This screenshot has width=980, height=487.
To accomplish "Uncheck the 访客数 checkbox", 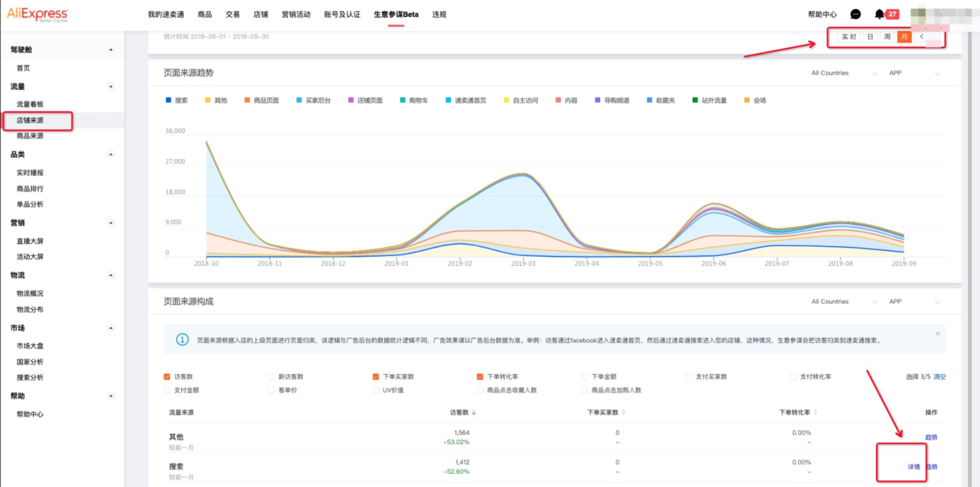I will (167, 377).
